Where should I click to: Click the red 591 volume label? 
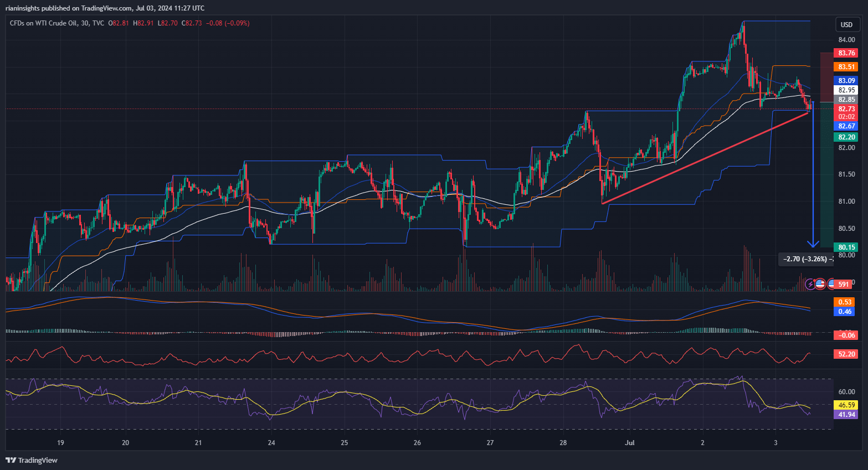coord(843,285)
